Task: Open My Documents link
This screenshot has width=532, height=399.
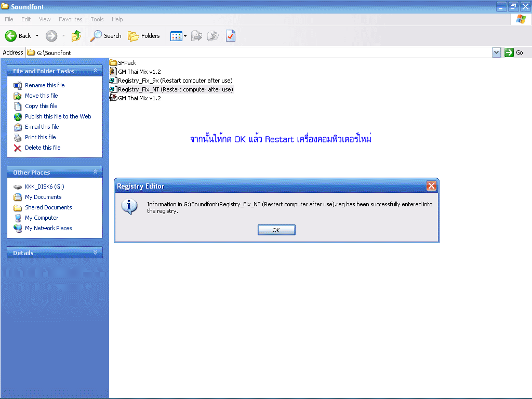Action: [43, 197]
